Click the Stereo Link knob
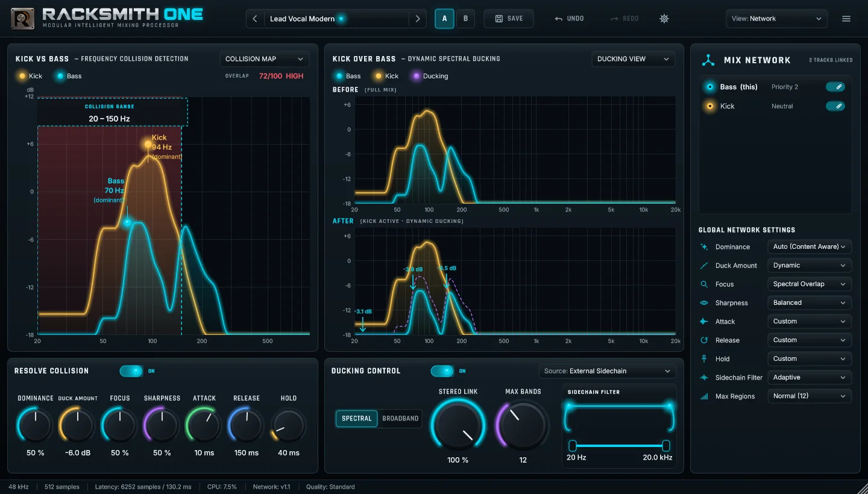The image size is (868, 494). point(458,425)
